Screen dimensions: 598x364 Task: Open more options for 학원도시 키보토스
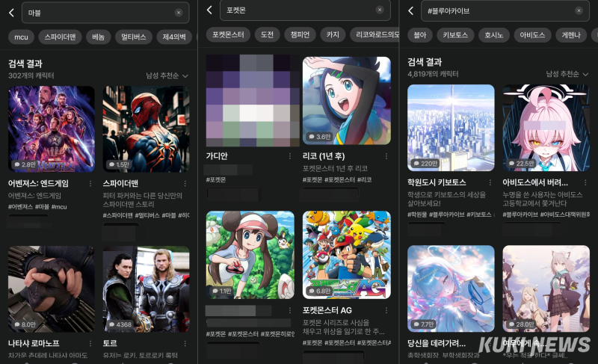[x=490, y=182]
